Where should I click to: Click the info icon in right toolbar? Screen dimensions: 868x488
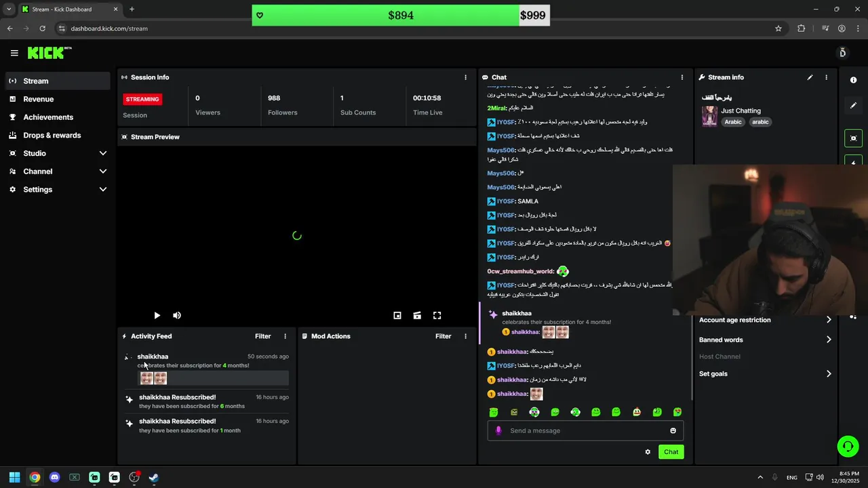853,80
